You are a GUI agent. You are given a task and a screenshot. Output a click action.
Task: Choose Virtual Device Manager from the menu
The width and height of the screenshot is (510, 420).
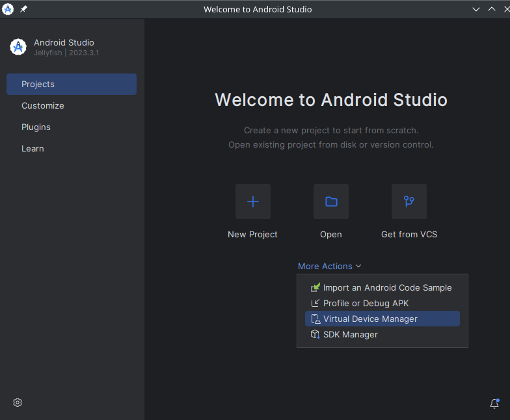pos(370,319)
